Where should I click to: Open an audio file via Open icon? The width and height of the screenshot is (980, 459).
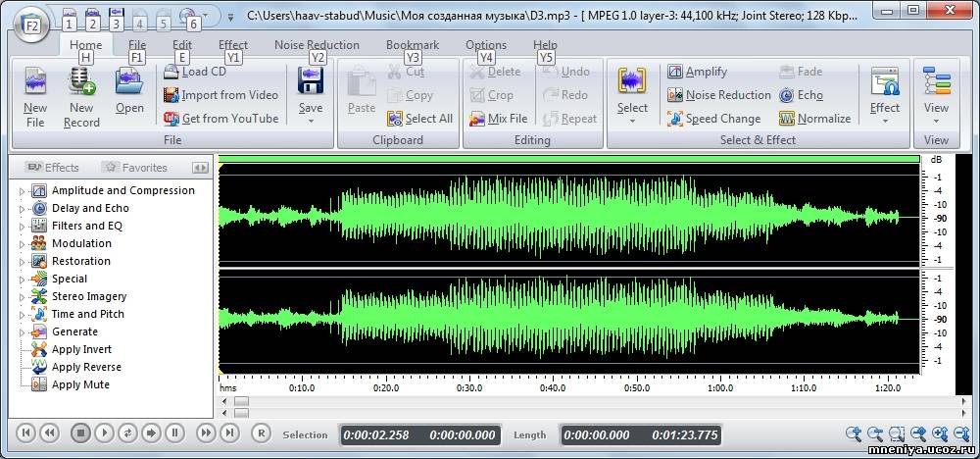[129, 82]
